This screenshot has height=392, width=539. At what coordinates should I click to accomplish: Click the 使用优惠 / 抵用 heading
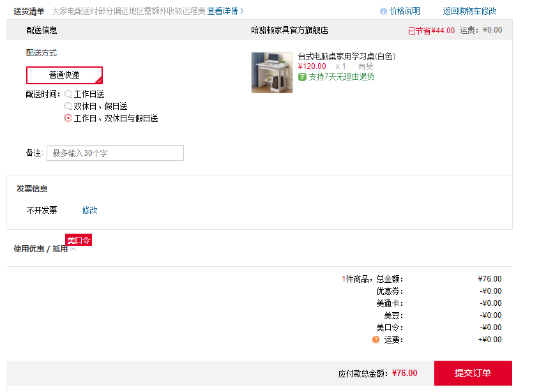pyautogui.click(x=41, y=249)
